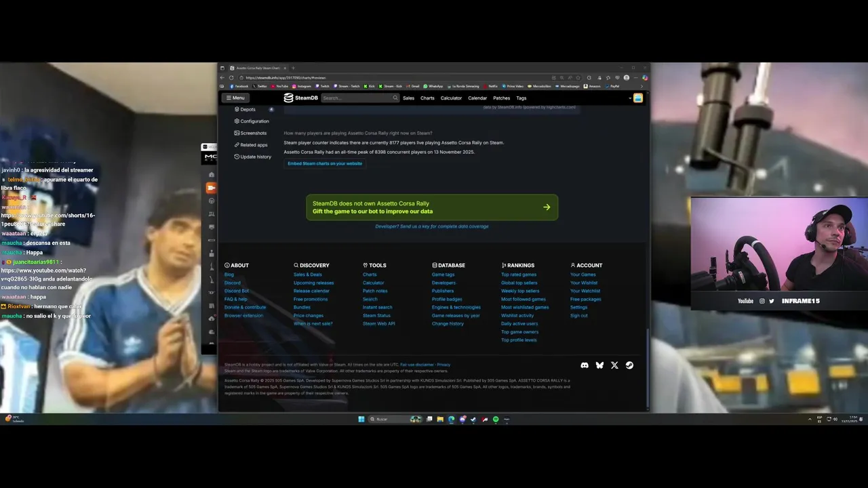This screenshot has width=868, height=488.
Task: Click the browser address bar URL
Action: (x=285, y=77)
